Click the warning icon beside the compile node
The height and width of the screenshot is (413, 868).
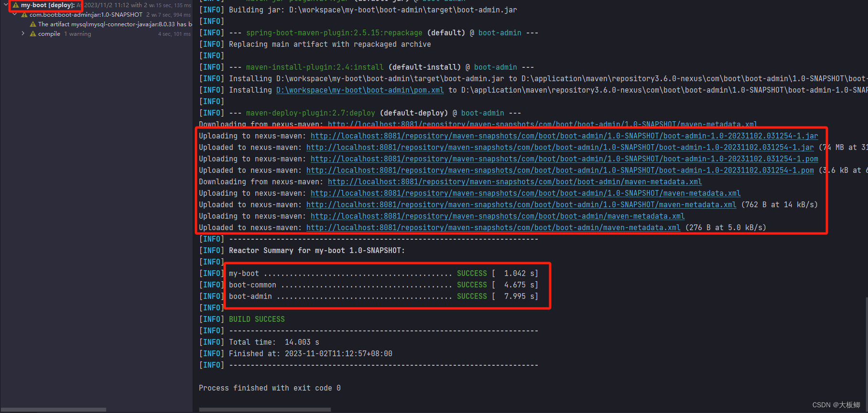(33, 34)
